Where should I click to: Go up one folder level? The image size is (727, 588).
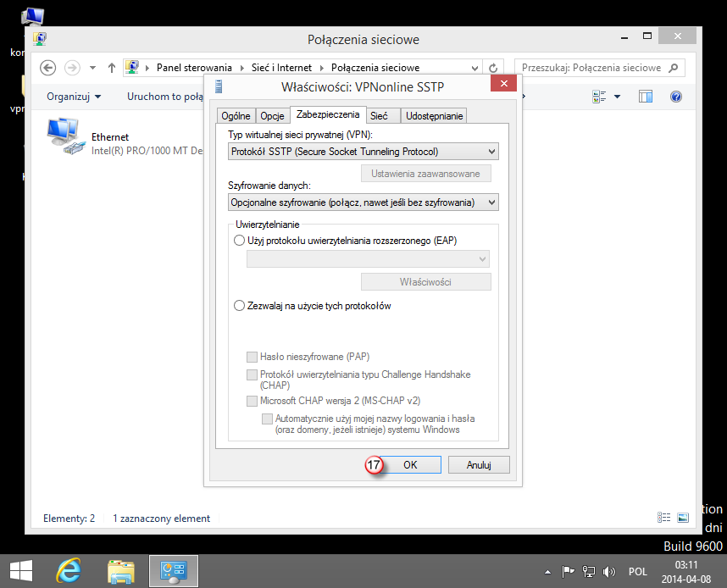point(111,68)
